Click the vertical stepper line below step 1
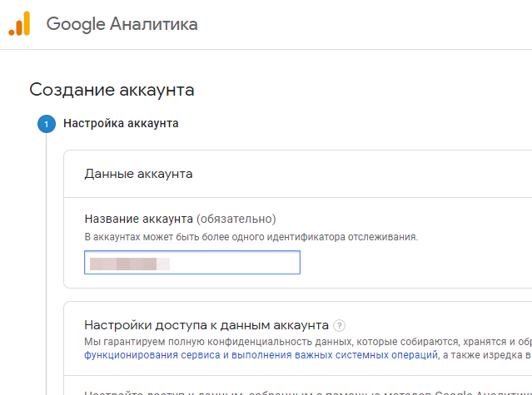This screenshot has width=532, height=395. (x=46, y=249)
